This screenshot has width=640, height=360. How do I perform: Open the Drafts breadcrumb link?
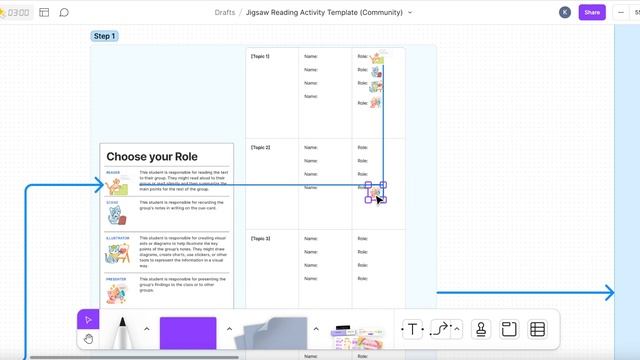[x=225, y=12]
